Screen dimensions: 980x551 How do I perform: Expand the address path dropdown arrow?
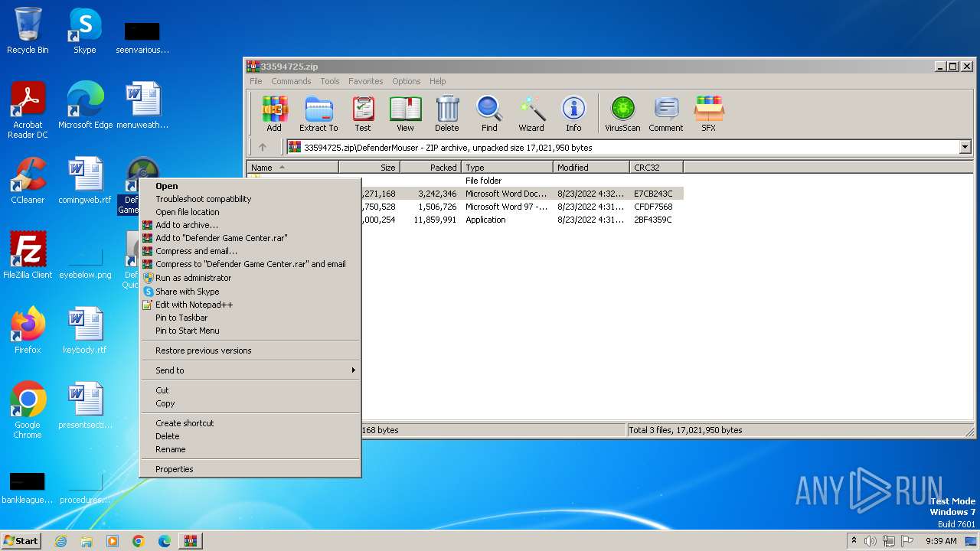[965, 147]
